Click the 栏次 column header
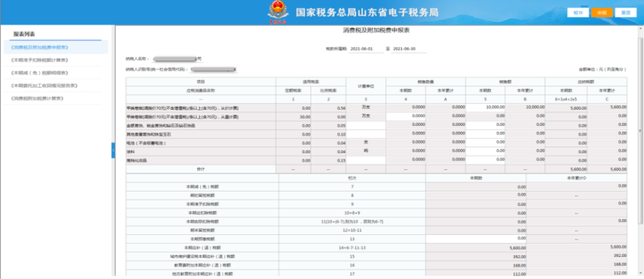The width and height of the screenshot is (644, 279). tap(352, 178)
